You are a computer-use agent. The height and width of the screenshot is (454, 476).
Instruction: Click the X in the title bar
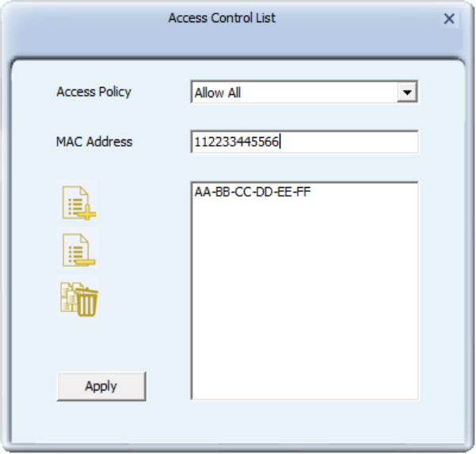pyautogui.click(x=449, y=18)
